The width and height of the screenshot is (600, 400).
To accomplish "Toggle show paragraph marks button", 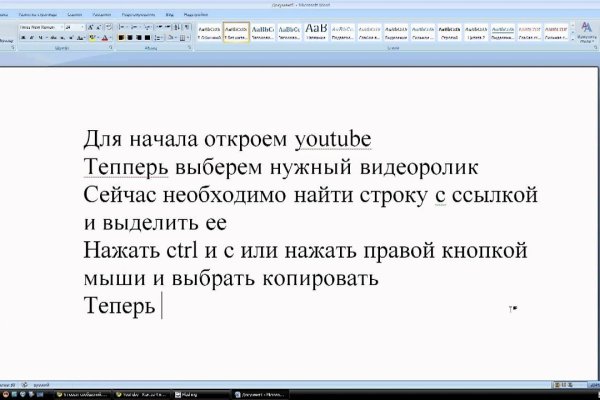I will (x=185, y=27).
